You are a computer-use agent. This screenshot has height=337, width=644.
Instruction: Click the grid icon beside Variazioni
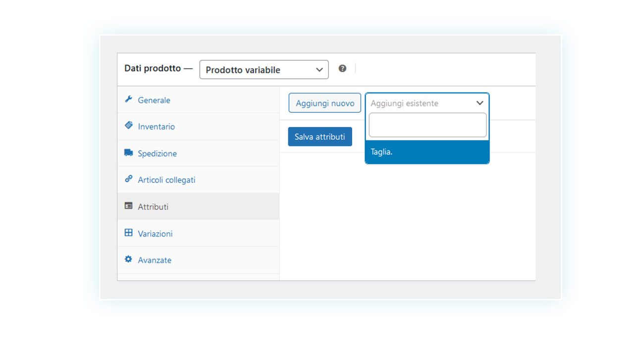tap(128, 233)
